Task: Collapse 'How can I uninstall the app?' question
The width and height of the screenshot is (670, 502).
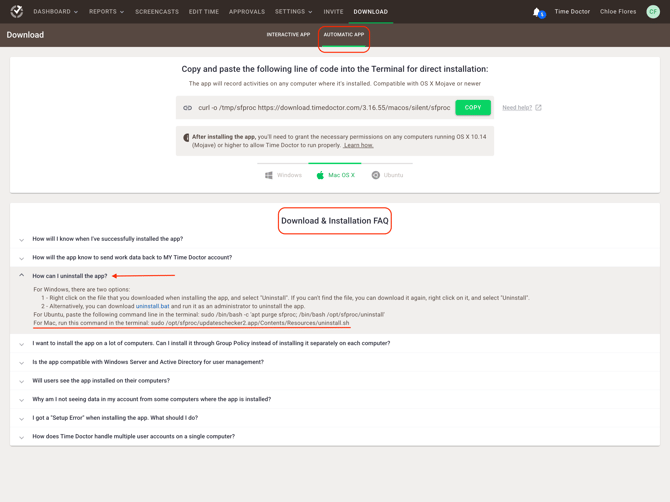Action: click(x=335, y=276)
